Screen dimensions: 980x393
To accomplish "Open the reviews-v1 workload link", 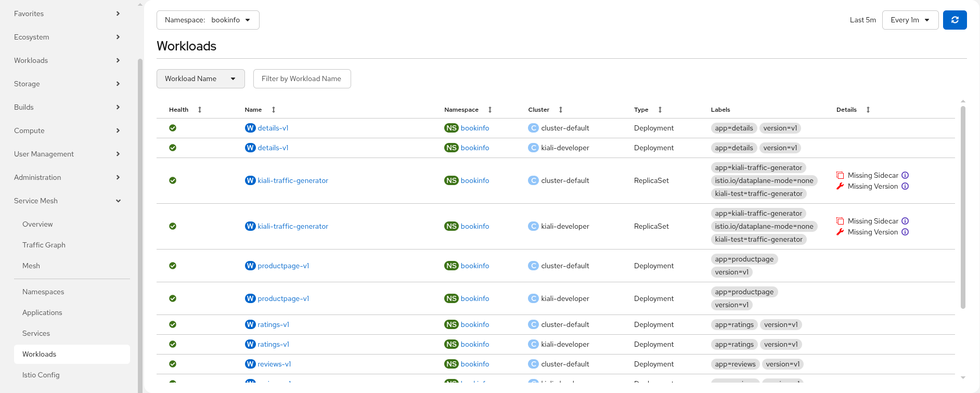I will pos(274,364).
